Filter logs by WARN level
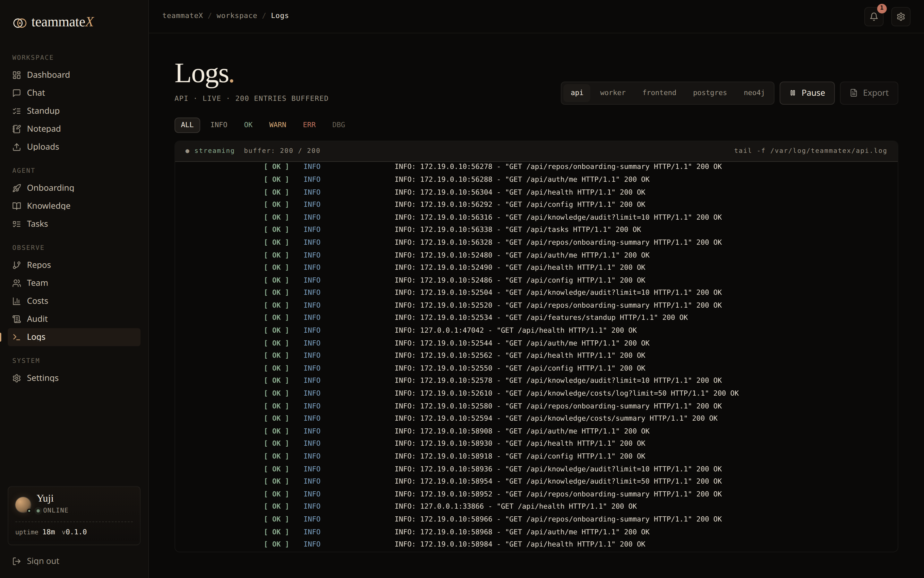924x578 pixels. (278, 125)
